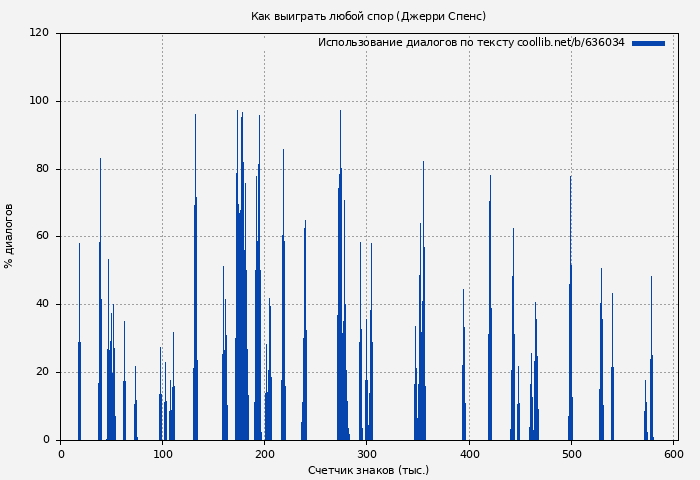Click the 100 tick label on y-axis
The width and height of the screenshot is (700, 480).
click(x=39, y=101)
